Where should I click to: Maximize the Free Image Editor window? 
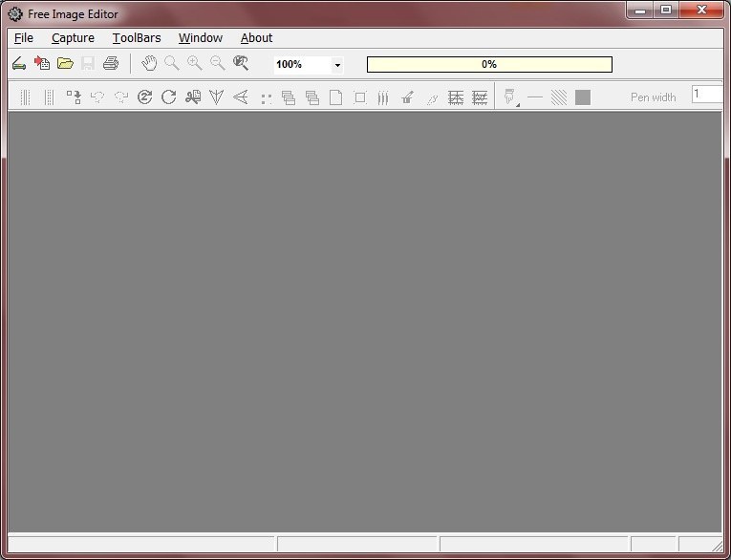(x=666, y=11)
